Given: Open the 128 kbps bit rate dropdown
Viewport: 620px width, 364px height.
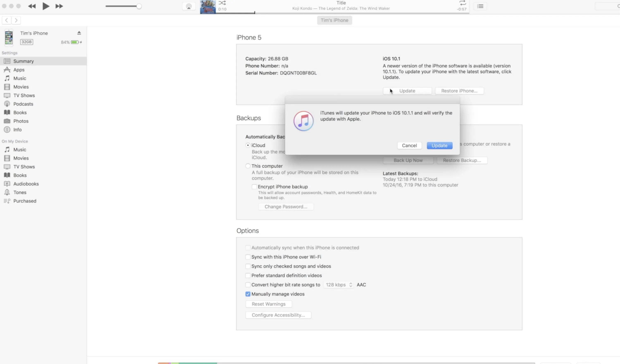Looking at the screenshot, I should pos(339,285).
